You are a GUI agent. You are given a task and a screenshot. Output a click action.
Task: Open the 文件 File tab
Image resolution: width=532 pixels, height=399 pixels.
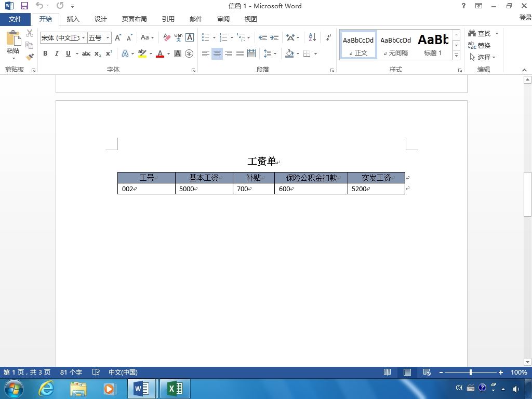(x=15, y=19)
